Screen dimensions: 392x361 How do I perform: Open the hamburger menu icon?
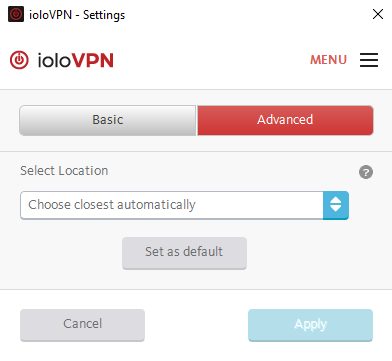click(x=369, y=60)
